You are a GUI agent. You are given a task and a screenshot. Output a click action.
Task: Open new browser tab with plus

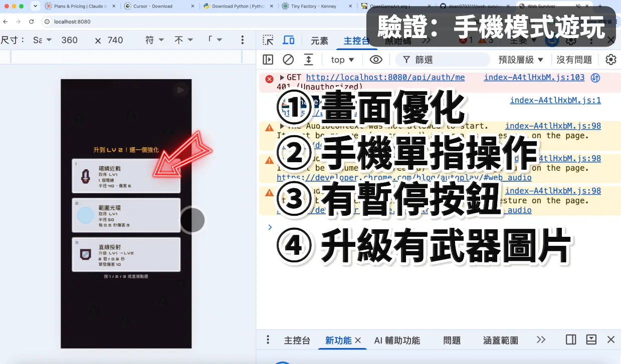(x=600, y=6)
